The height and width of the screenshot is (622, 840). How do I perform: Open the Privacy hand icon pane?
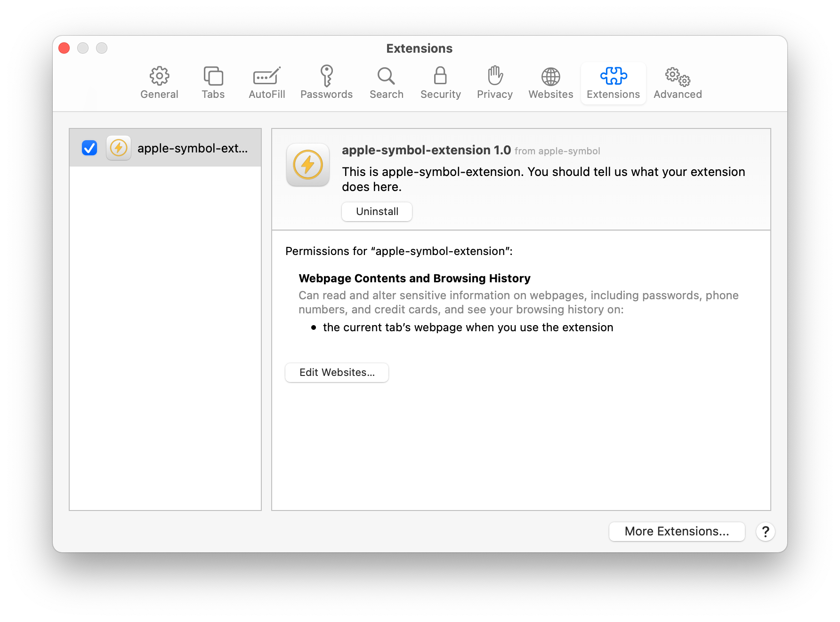point(494,83)
